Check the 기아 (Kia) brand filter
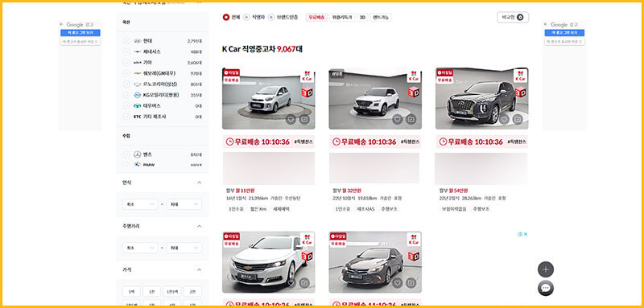 pyautogui.click(x=126, y=63)
